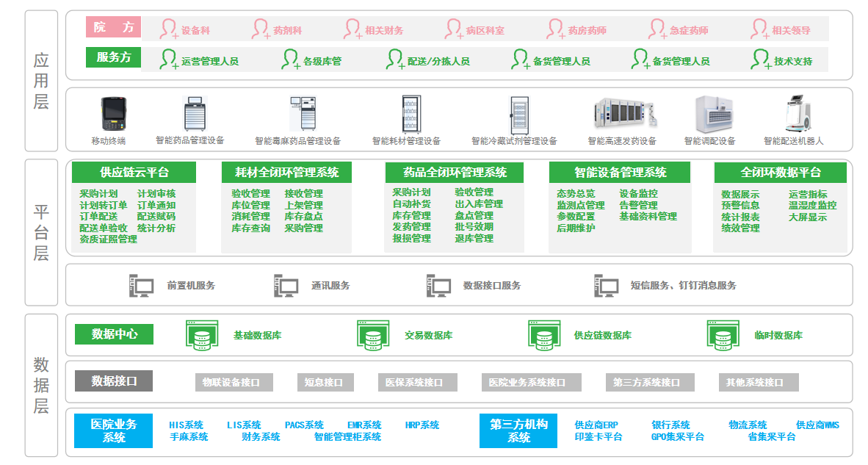Select the user icon next to 药剂科

click(261, 29)
